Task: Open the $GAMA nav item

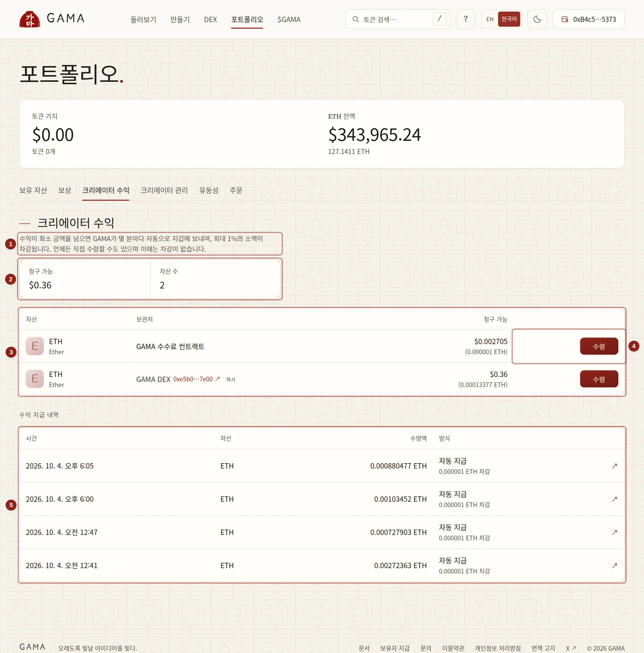Action: click(x=289, y=19)
